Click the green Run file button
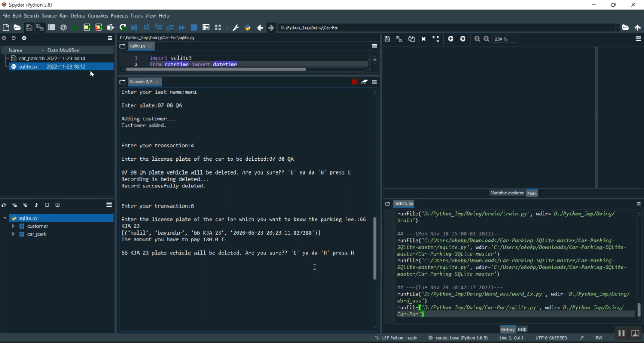Screen dimensions: 644x343 (75, 27)
